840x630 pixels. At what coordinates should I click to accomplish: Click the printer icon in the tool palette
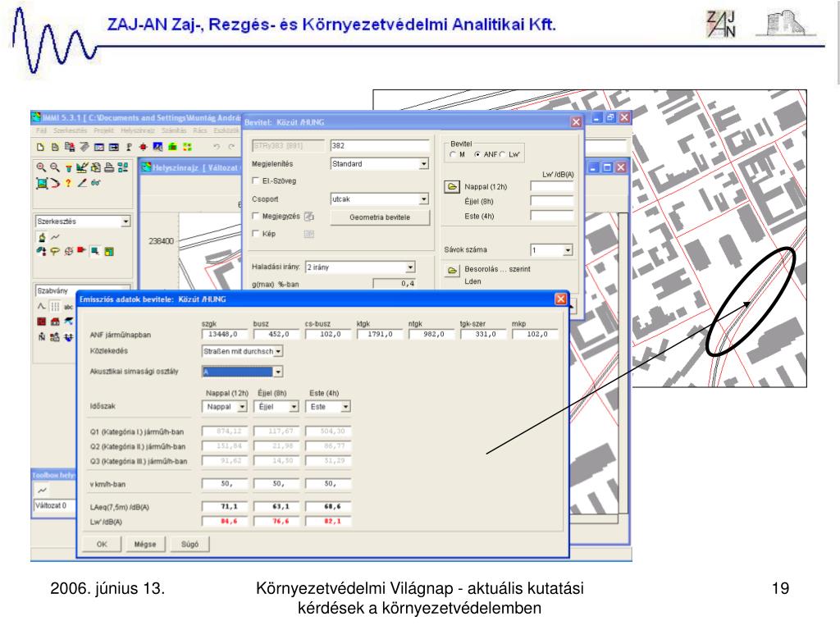tap(109, 167)
